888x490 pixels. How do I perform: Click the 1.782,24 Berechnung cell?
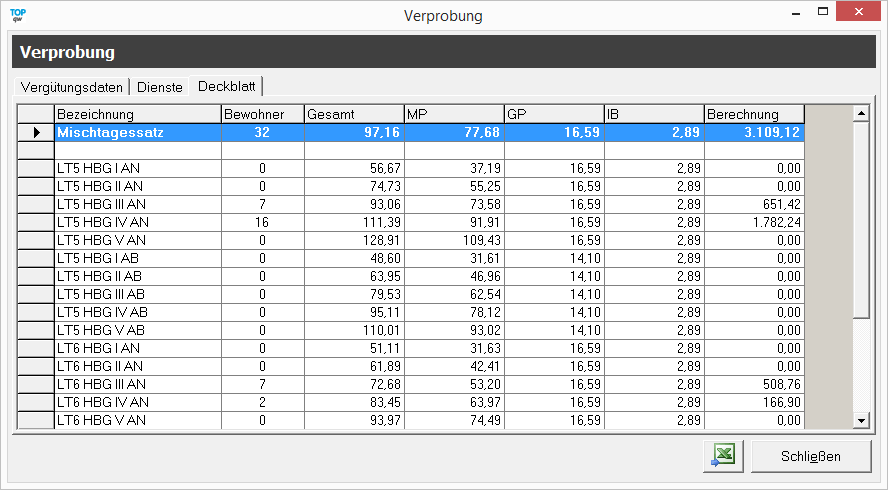coord(754,222)
